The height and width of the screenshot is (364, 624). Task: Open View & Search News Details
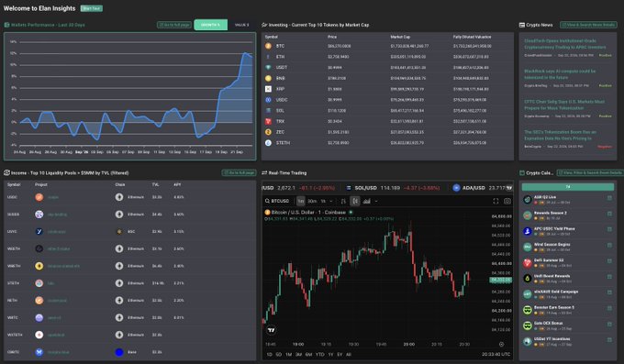pos(588,25)
